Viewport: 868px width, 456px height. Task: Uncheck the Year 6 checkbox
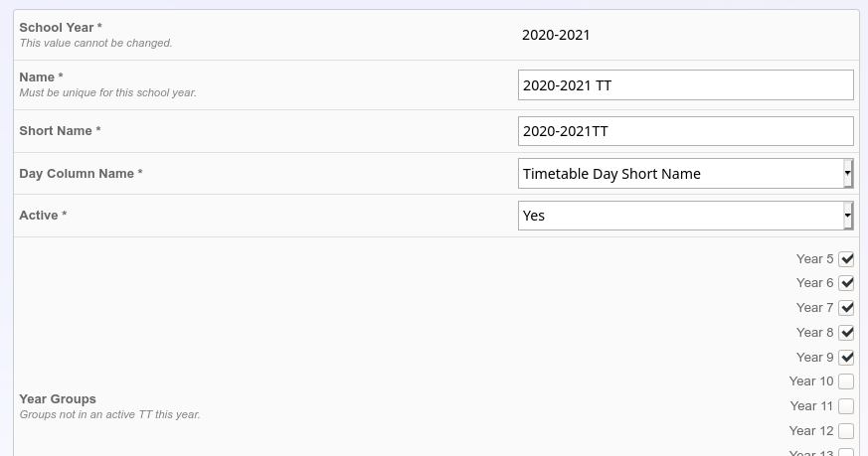(x=846, y=283)
